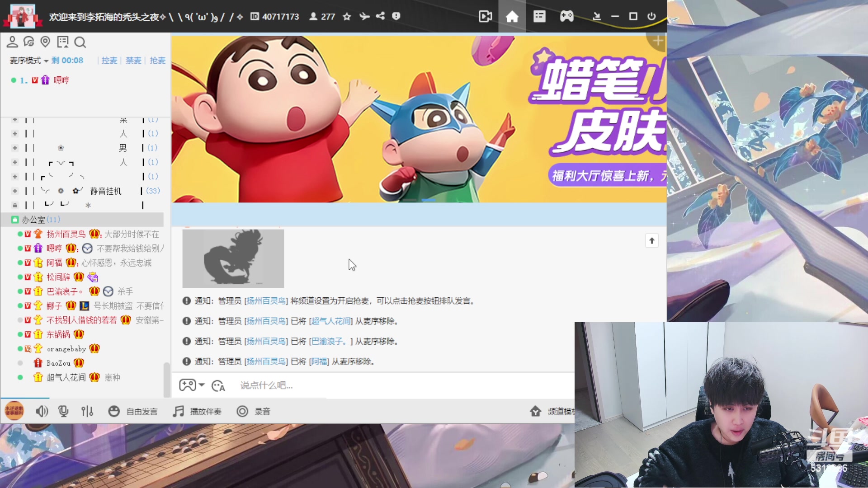Share the channel via share icon
Viewport: 868px width, 488px height.
(380, 16)
